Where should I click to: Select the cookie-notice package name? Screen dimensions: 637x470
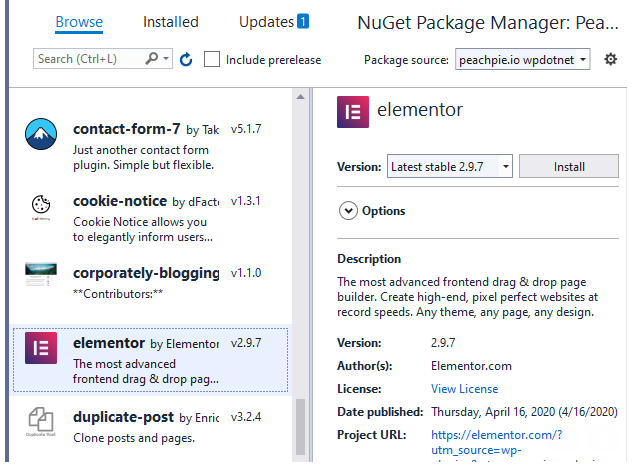click(x=120, y=201)
